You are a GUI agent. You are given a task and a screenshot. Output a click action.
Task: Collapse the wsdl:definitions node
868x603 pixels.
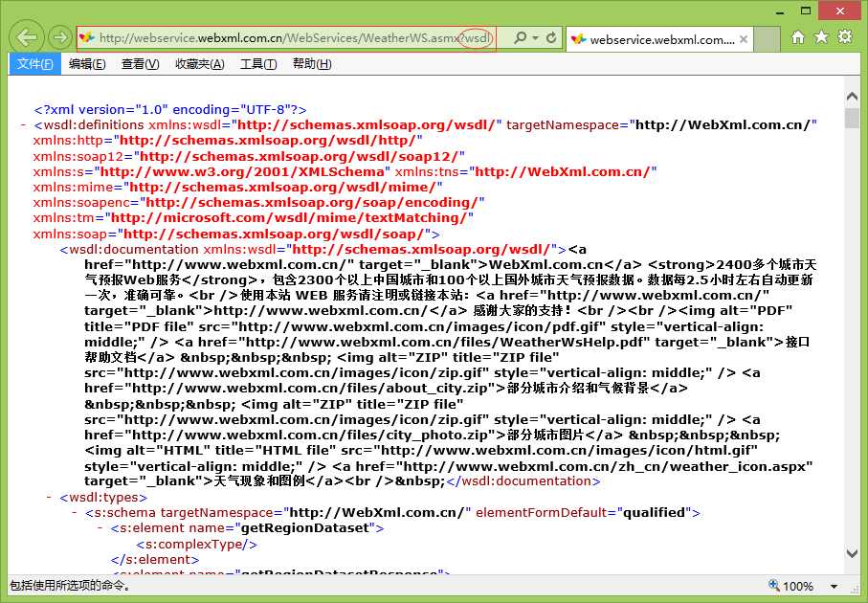click(x=23, y=125)
